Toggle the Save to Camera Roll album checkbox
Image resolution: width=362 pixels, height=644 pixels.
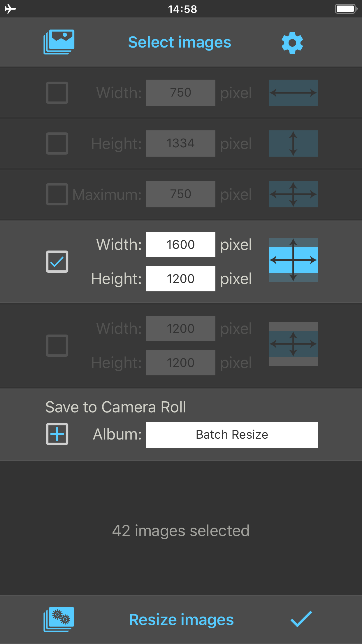[57, 434]
